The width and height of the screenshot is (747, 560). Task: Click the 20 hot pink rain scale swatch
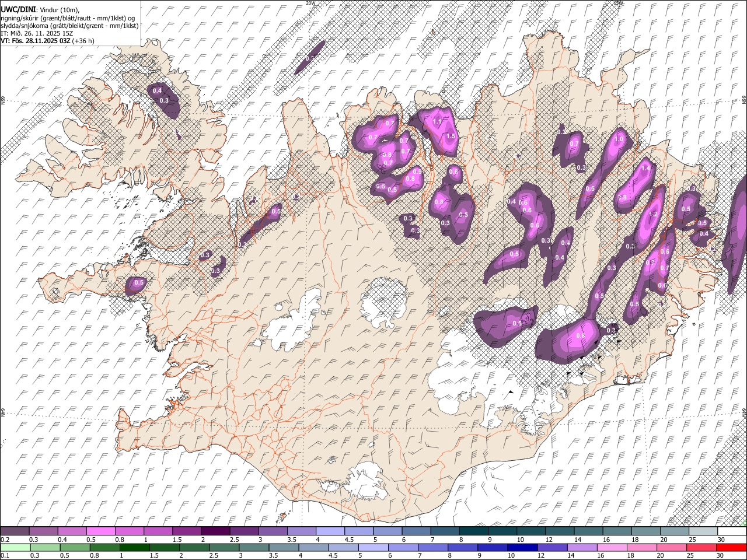click(672, 547)
